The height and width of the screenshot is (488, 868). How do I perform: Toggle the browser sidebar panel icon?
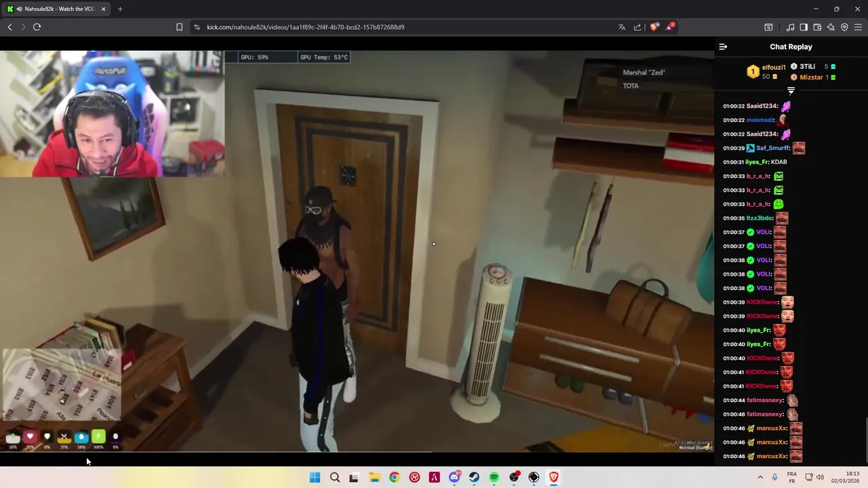(x=804, y=27)
